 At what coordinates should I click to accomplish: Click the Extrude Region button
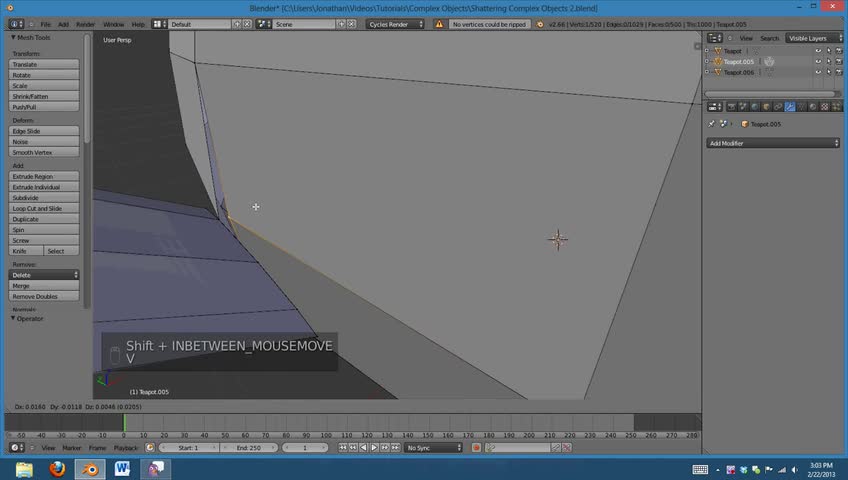tap(44, 176)
